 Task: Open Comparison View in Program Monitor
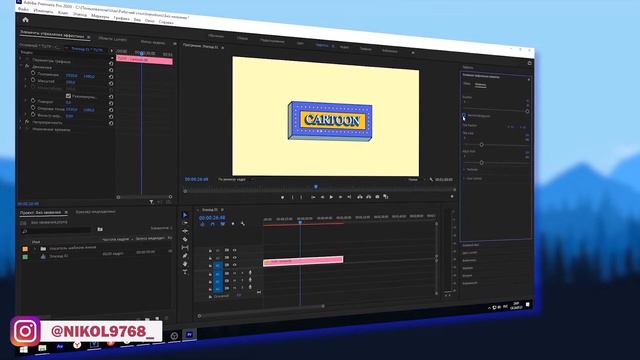click(386, 197)
